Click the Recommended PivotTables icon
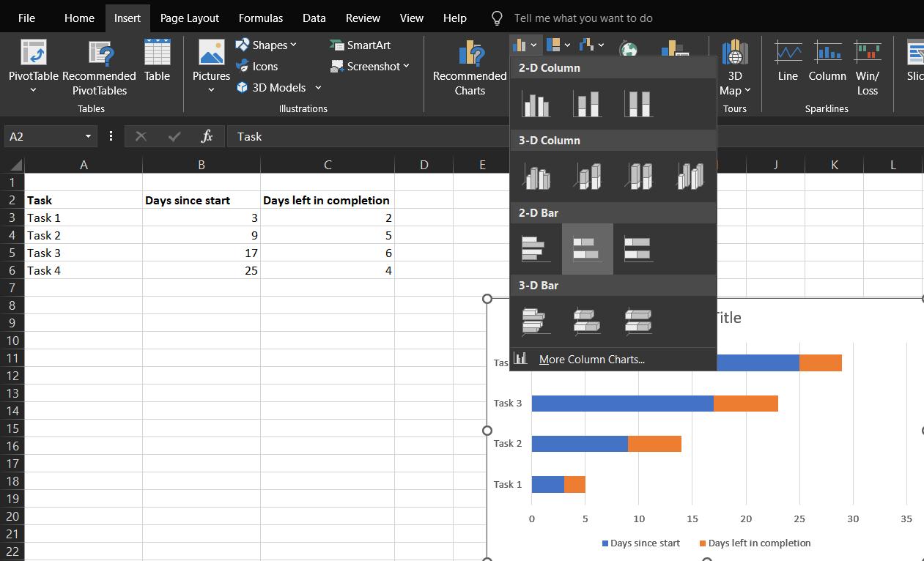This screenshot has width=924, height=561. [100, 53]
